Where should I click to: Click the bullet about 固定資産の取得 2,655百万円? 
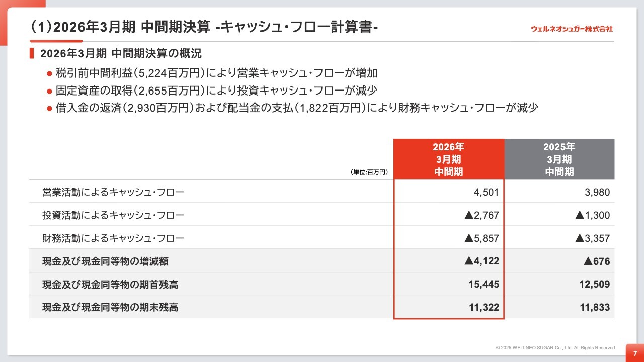click(x=216, y=90)
